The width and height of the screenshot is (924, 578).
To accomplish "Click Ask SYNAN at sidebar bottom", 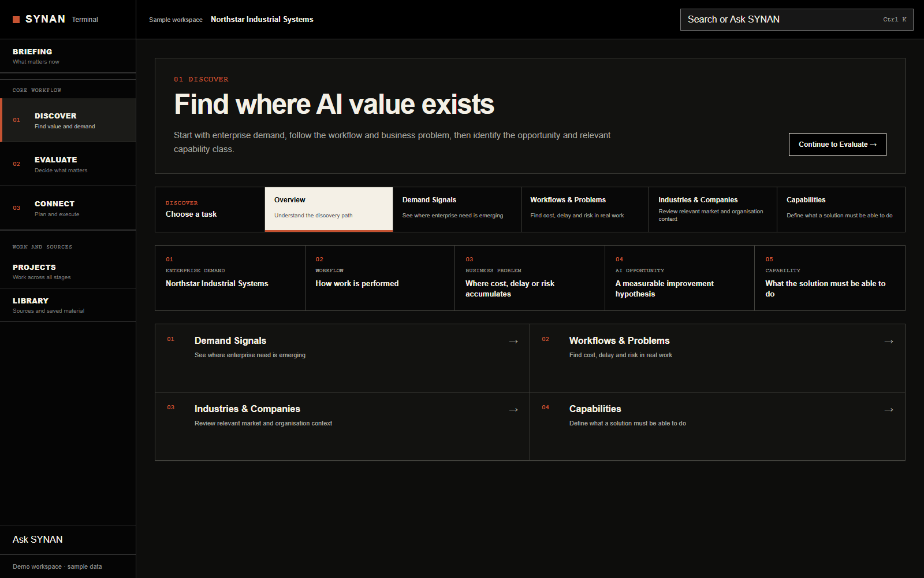I will click(x=68, y=540).
